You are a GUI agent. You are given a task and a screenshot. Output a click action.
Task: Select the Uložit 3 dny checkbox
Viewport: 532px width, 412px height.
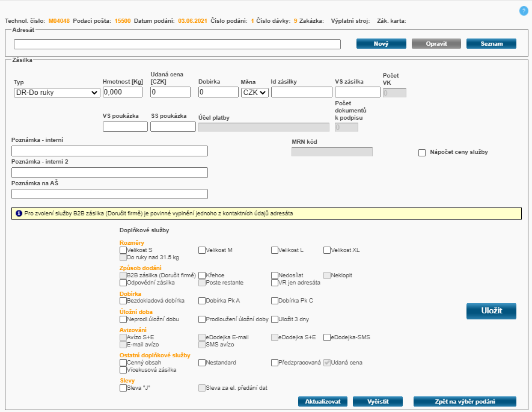[275, 319]
